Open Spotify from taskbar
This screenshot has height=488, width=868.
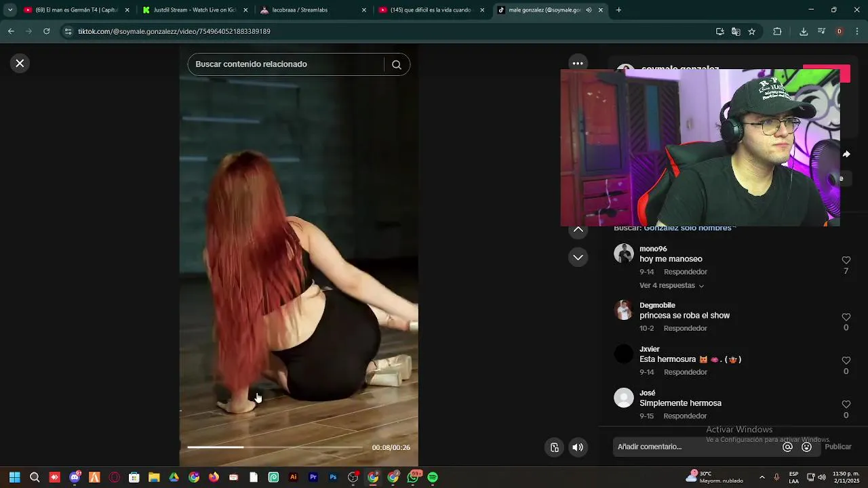pos(433,477)
